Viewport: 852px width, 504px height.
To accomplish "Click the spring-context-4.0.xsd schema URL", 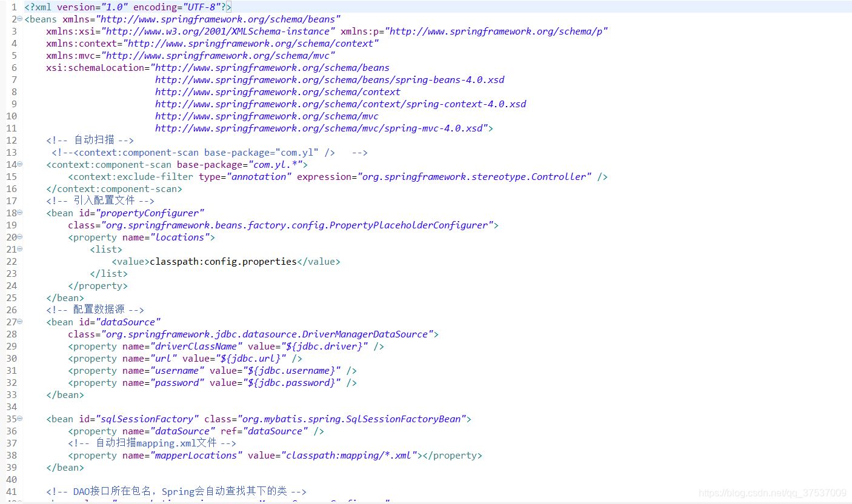I will pyautogui.click(x=341, y=104).
